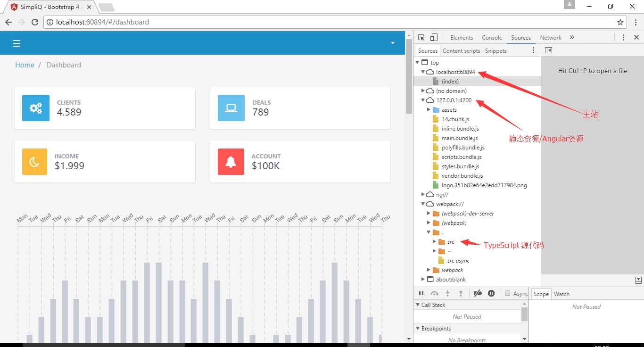Open the user dropdown caret in header
This screenshot has height=347, width=644.
click(x=392, y=43)
